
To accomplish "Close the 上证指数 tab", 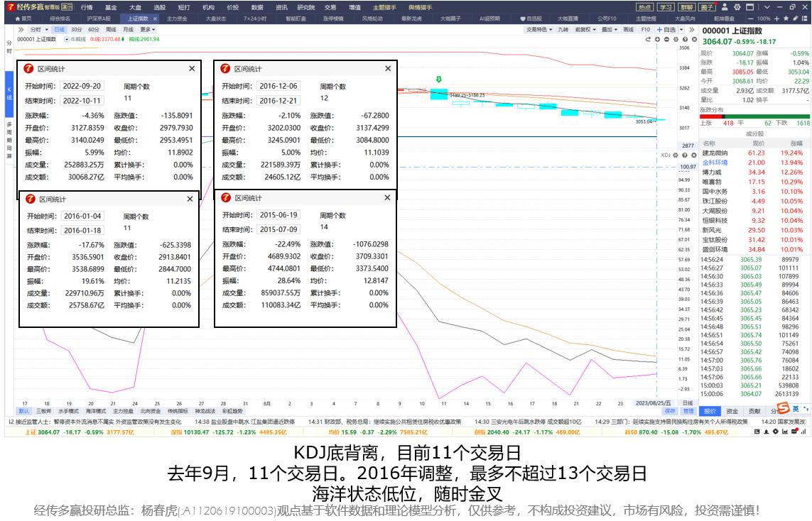I will [155, 18].
